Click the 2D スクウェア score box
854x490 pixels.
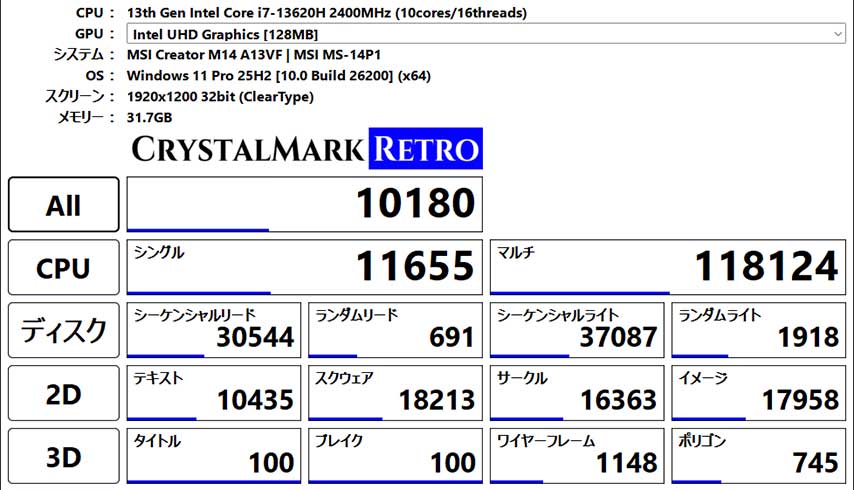[x=395, y=394]
